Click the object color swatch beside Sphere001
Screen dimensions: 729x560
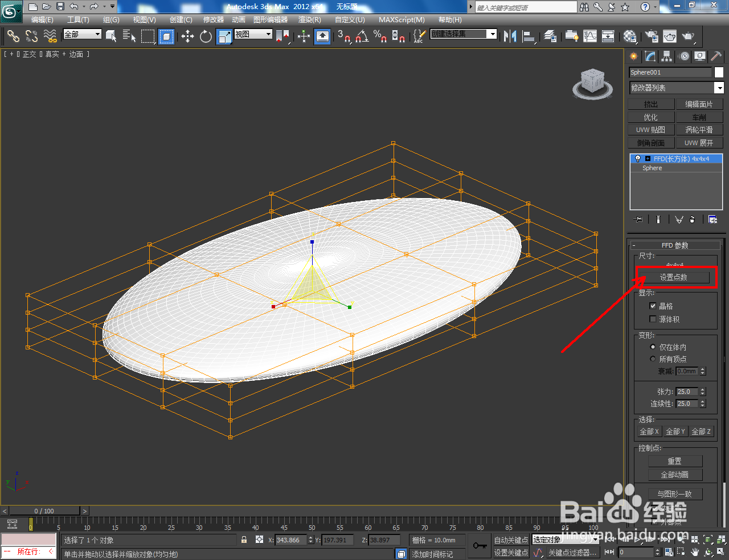pyautogui.click(x=719, y=72)
